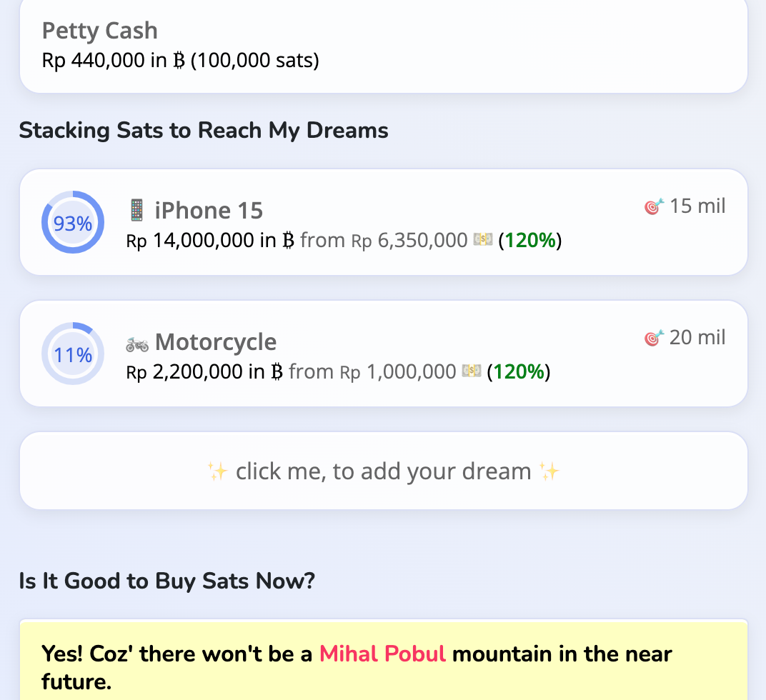This screenshot has height=700, width=766.
Task: Click the left sparkles icon on add dream
Action: pos(217,471)
